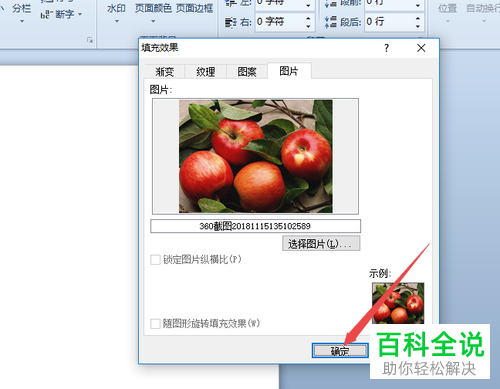Click the 段后 spacing icon
This screenshot has width=500, height=389.
pyautogui.click(x=331, y=22)
